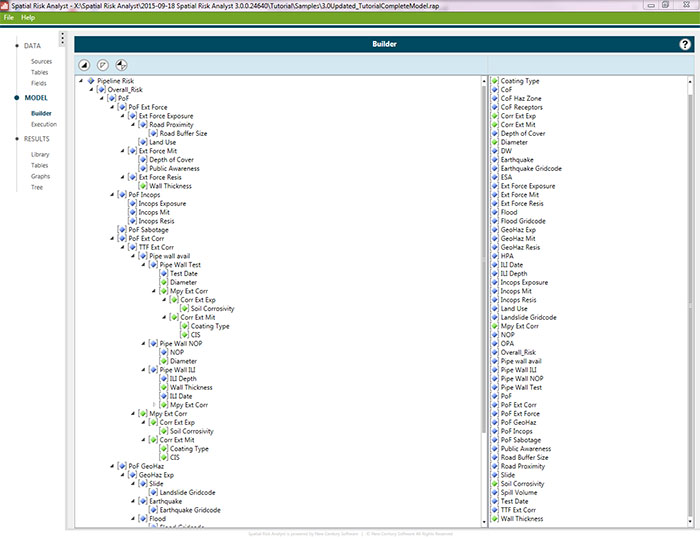Click the Coating Type icon in right list

495,81
